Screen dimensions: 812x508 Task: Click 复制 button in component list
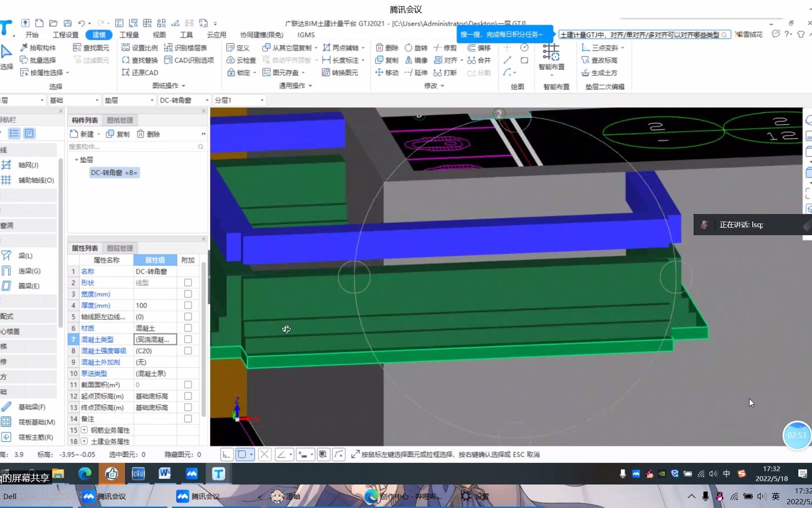pos(118,134)
